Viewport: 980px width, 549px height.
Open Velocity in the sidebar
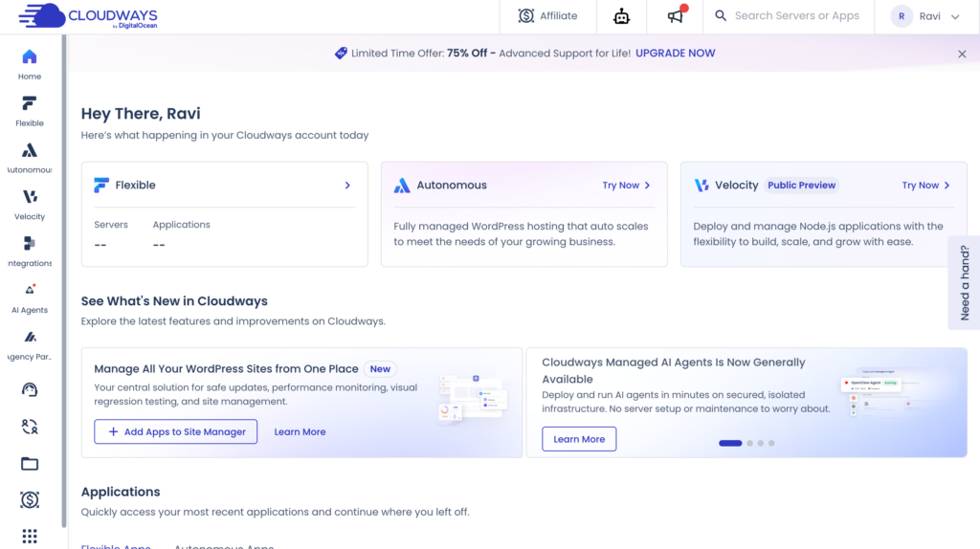[30, 205]
